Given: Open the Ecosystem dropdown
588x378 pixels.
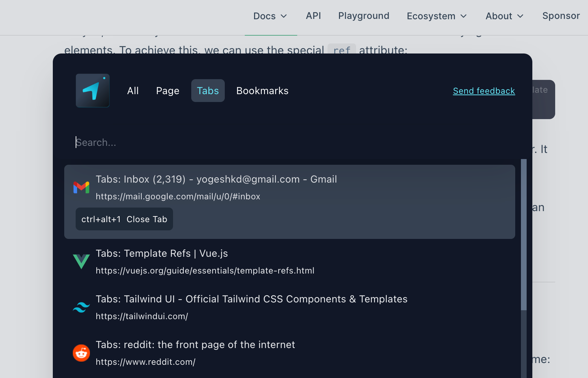Looking at the screenshot, I should coord(436,16).
